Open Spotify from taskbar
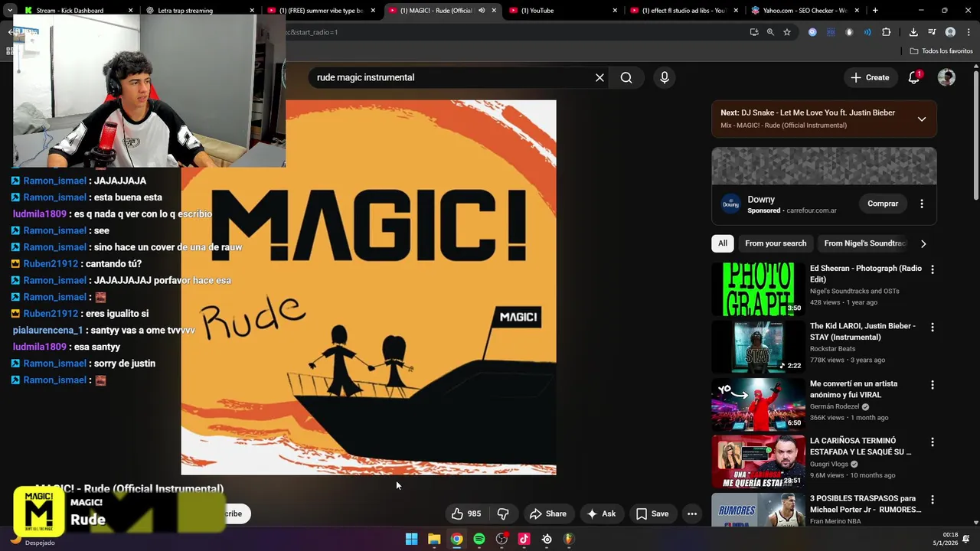Image resolution: width=980 pixels, height=551 pixels. click(479, 539)
